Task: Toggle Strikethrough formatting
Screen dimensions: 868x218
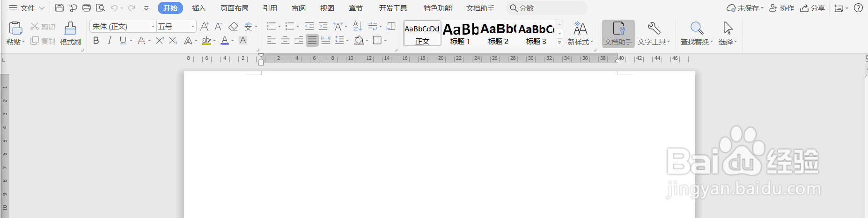Action: coord(141,41)
